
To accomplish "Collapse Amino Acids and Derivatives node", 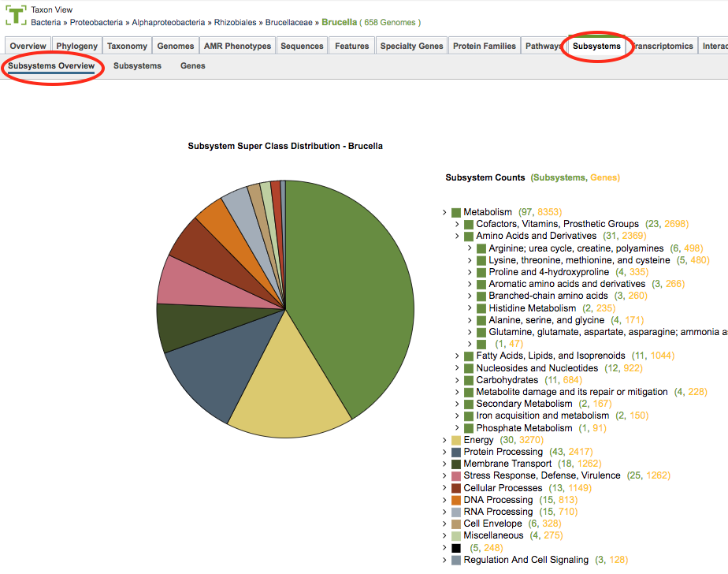I will point(457,236).
